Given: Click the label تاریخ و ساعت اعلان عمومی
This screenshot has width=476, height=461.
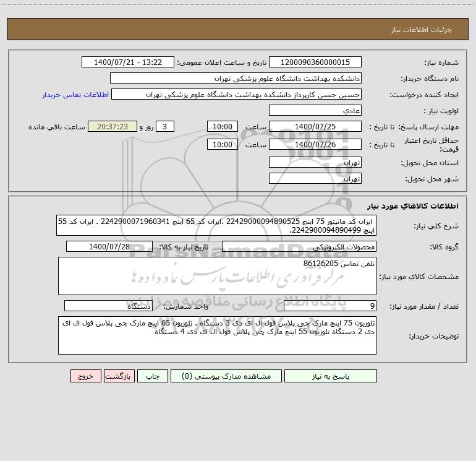Looking at the screenshot, I should click(x=222, y=62).
